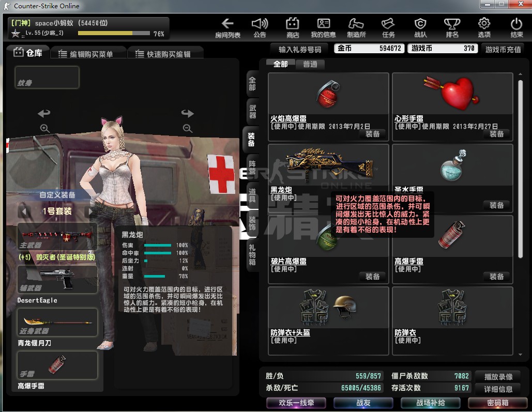This screenshot has width=532, height=412.
Task: Select primary weapon slot 毁灭者
Action: pos(57,237)
